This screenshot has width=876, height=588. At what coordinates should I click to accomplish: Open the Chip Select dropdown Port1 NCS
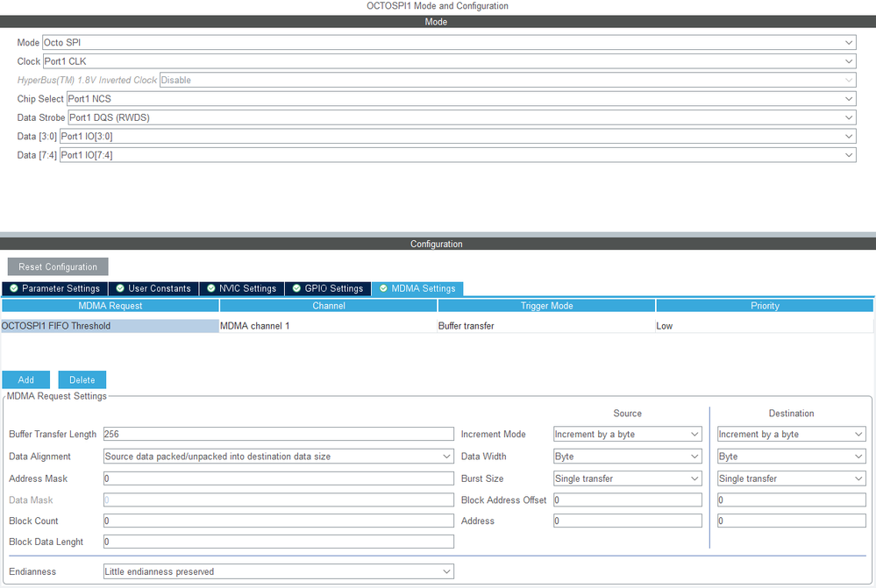coord(461,99)
